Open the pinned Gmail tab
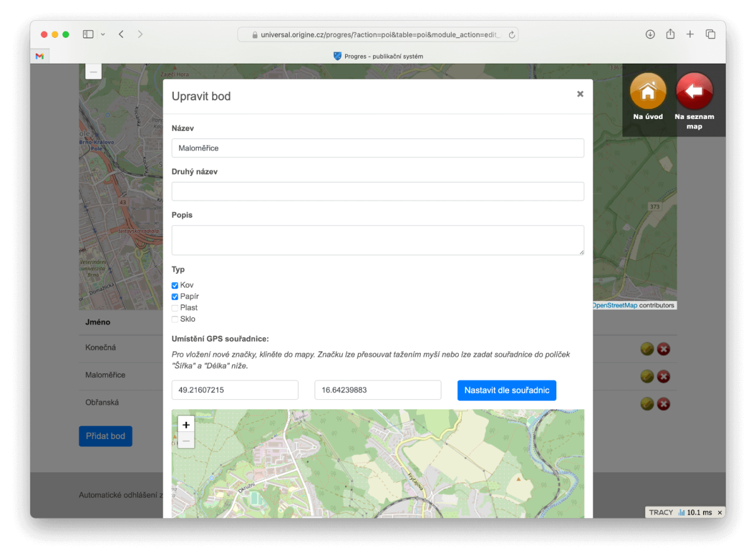This screenshot has width=756, height=558. (40, 56)
